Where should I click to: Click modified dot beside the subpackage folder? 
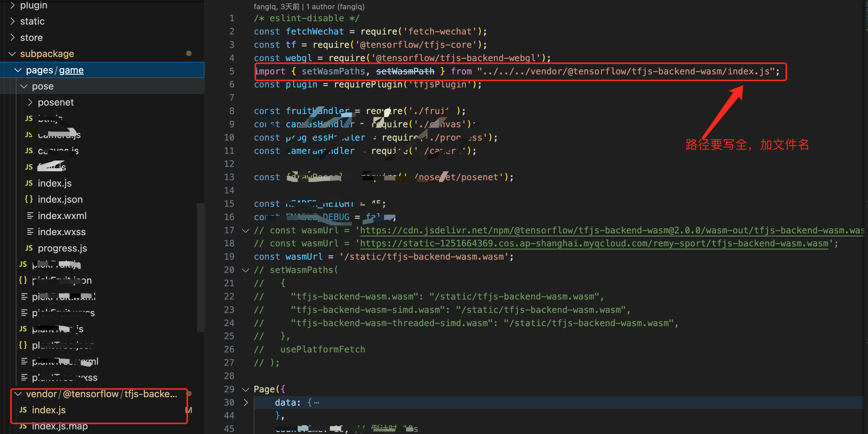(189, 53)
